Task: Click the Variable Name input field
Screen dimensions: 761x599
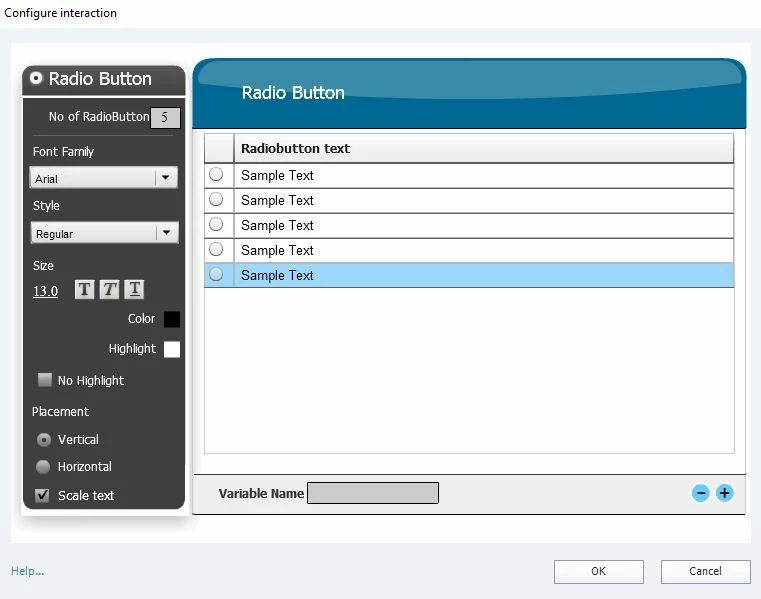Action: click(x=373, y=493)
